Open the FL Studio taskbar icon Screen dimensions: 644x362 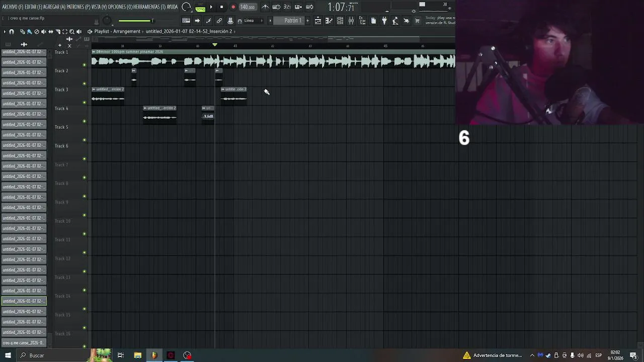[154, 355]
